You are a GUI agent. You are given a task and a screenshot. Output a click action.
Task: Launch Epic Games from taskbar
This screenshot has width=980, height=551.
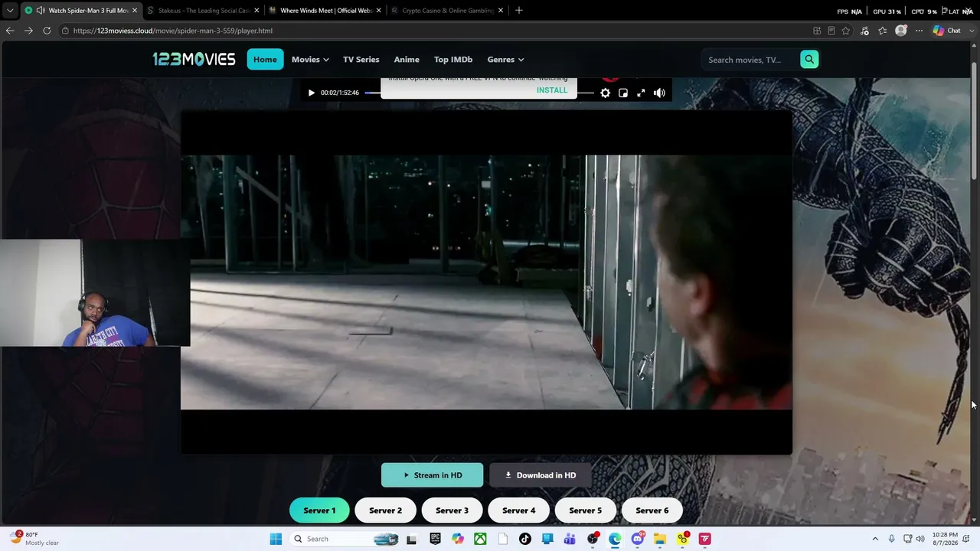point(435,539)
